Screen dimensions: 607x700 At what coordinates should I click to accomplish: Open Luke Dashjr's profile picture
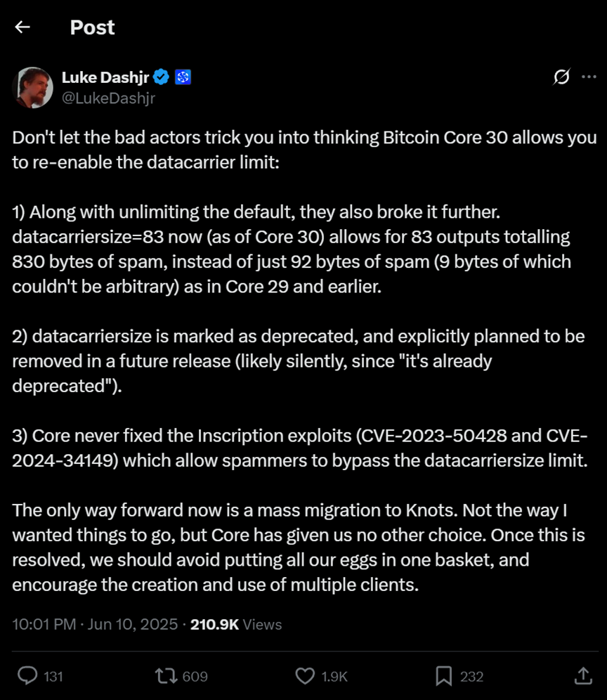[x=33, y=87]
